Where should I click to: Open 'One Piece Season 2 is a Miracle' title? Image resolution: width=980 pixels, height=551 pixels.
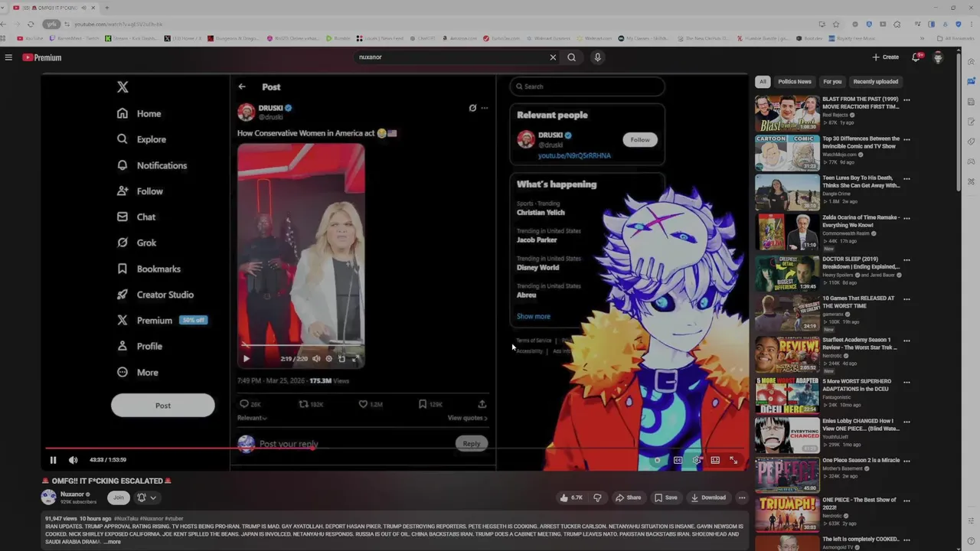coord(861,460)
